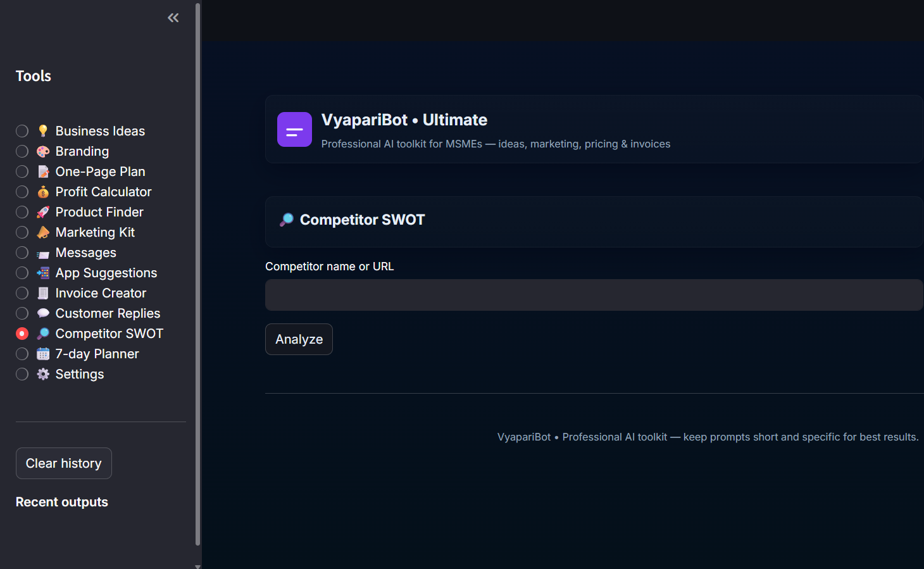The image size is (924, 569).
Task: Select the Business Ideas radio button
Action: pos(22,131)
